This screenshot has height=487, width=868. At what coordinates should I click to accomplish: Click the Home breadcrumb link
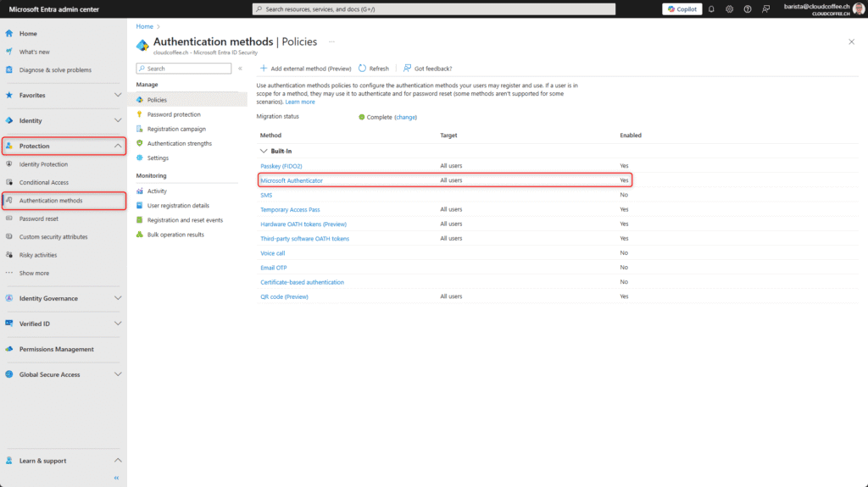point(144,26)
